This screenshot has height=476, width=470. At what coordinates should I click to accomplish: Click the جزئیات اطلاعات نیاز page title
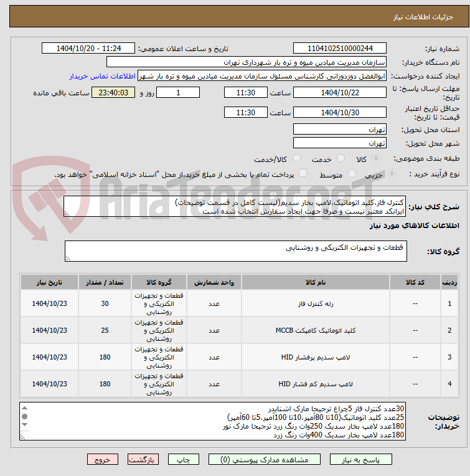[423, 17]
